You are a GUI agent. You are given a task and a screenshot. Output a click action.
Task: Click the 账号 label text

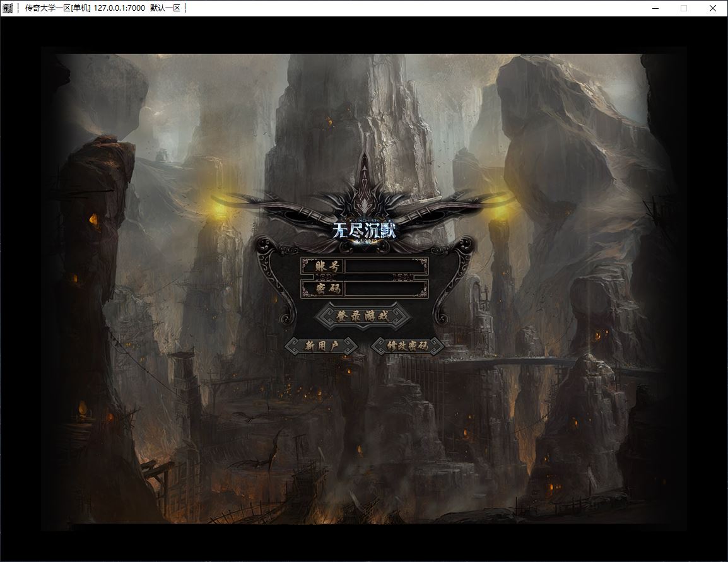coord(322,266)
